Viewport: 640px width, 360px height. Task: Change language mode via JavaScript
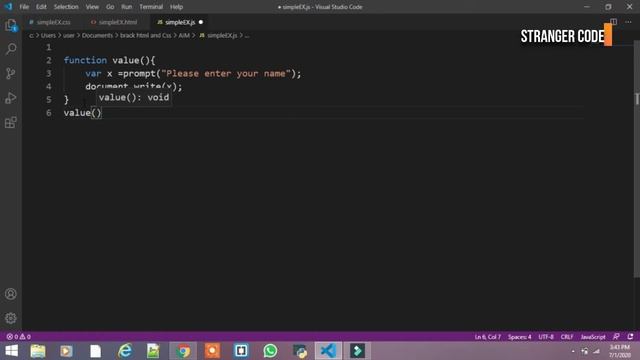click(593, 337)
